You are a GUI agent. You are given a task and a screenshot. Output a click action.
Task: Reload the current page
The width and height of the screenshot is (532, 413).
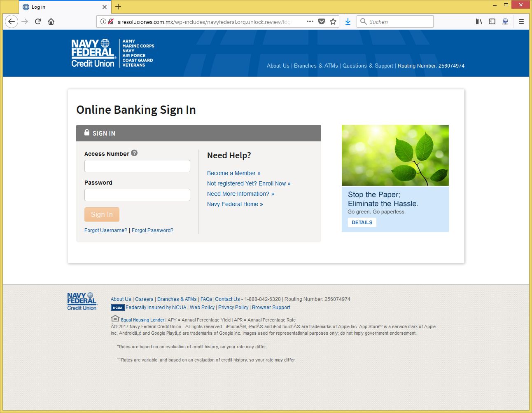[x=38, y=21]
